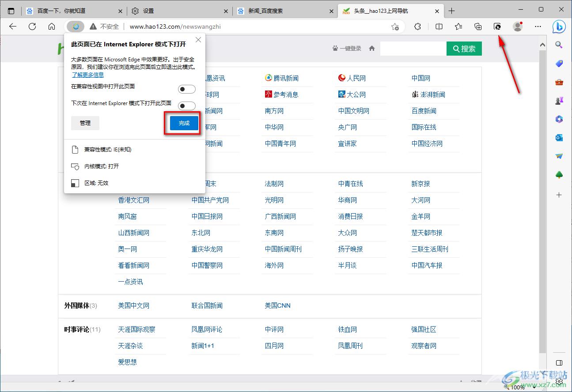Open the sidebar Tools briefcase icon

click(559, 82)
